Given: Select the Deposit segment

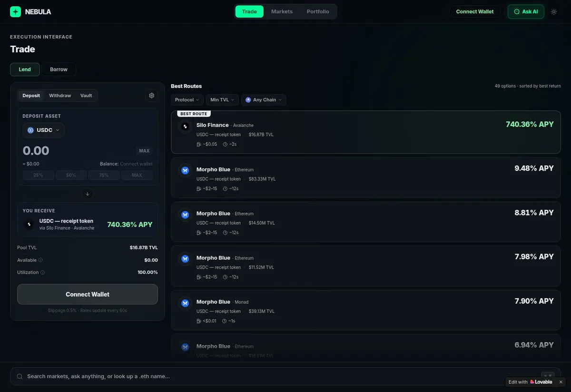Looking at the screenshot, I should tap(31, 96).
